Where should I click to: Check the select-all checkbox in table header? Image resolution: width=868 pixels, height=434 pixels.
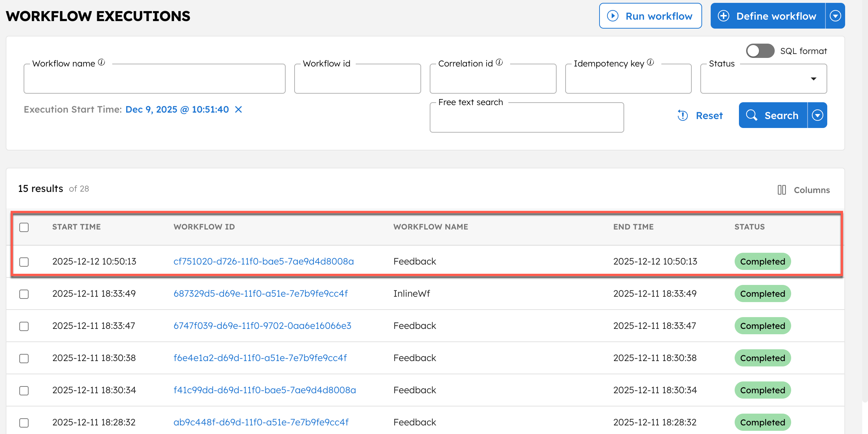click(24, 227)
